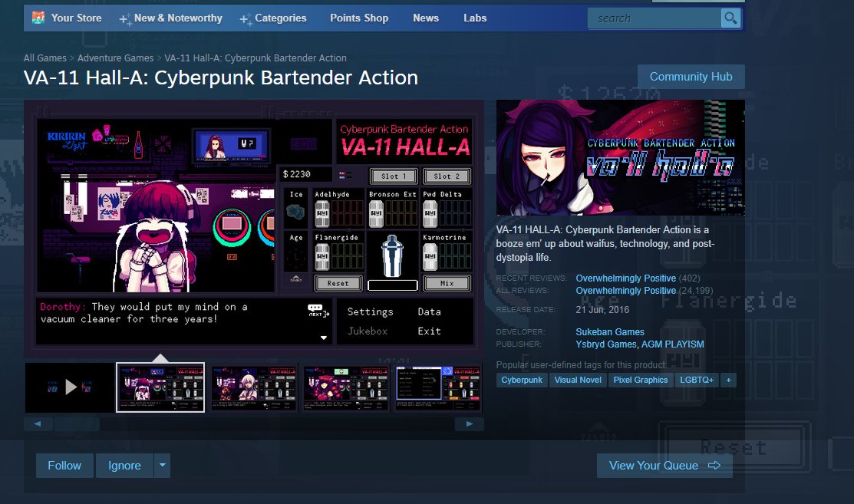Click the magnifying glass search icon
The height and width of the screenshot is (504, 854).
click(730, 18)
